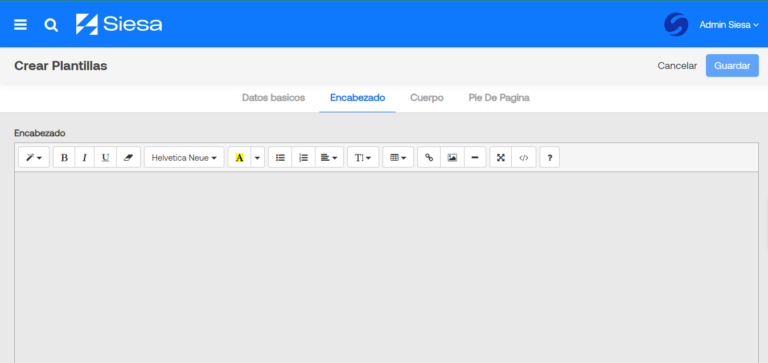
Task: Switch to the Datos basicos tab
Action: [273, 98]
